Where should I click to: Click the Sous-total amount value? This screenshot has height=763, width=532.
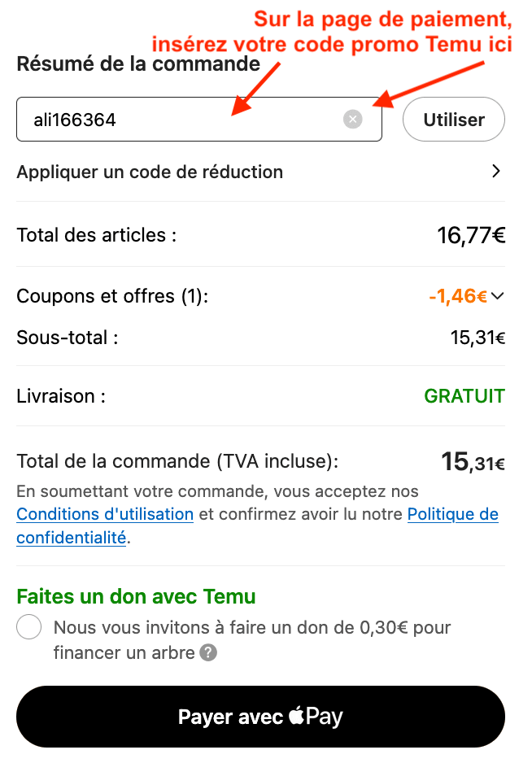click(x=477, y=338)
